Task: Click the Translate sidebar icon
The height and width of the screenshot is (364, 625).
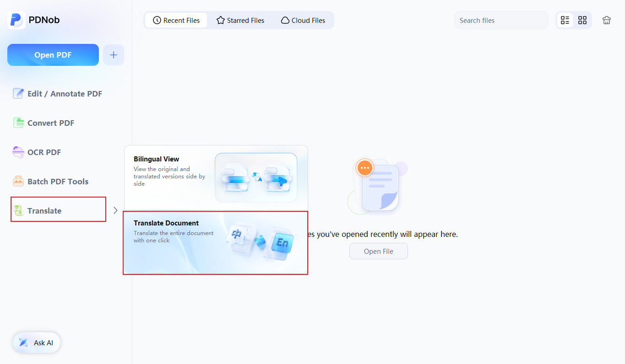Action: tap(18, 211)
